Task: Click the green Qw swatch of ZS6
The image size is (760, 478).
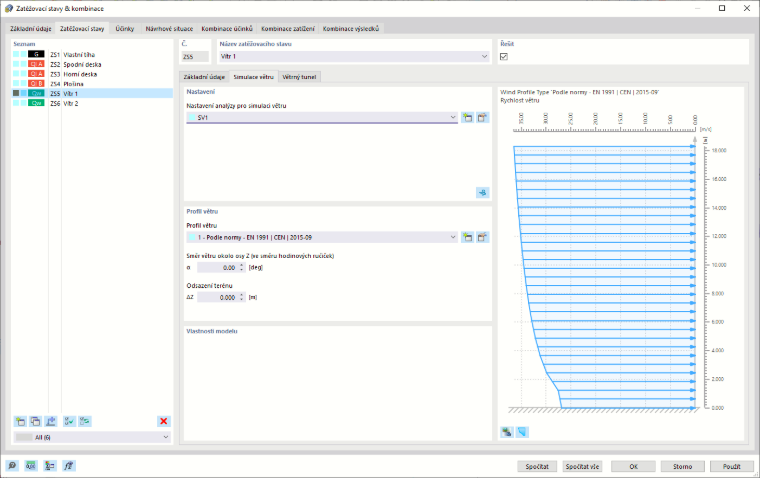Action: (x=36, y=103)
